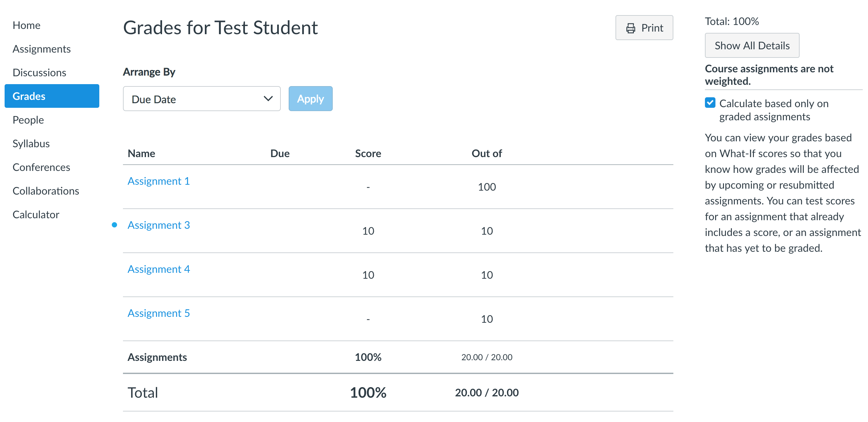View the Assignment 4 link
The height and width of the screenshot is (422, 868).
click(x=158, y=269)
